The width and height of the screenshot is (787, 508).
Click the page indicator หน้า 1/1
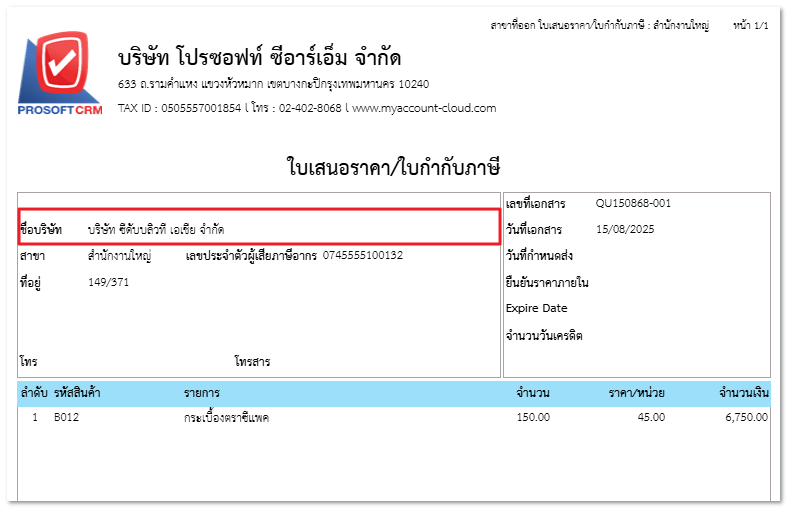[x=750, y=24]
